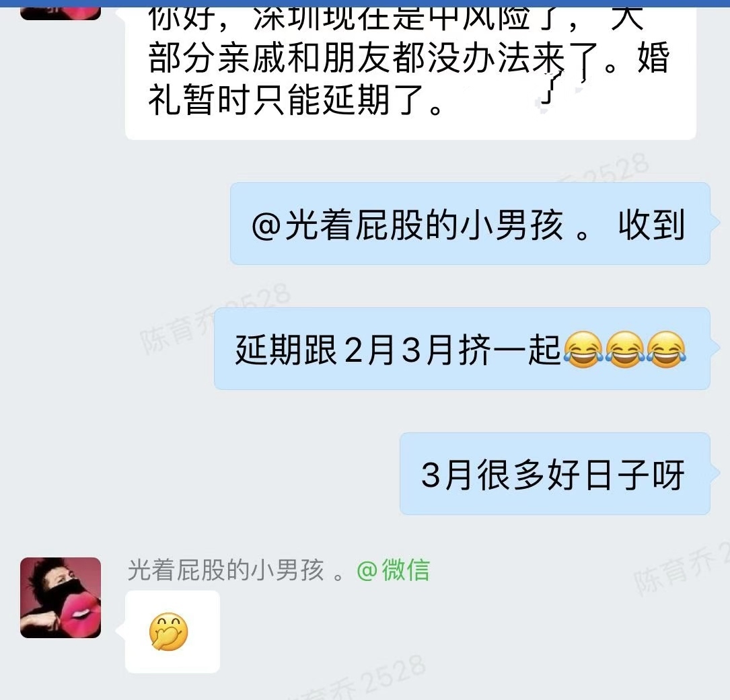Select the 3月很多好日子呀 message bubble
This screenshot has width=730, height=700.
tap(555, 474)
